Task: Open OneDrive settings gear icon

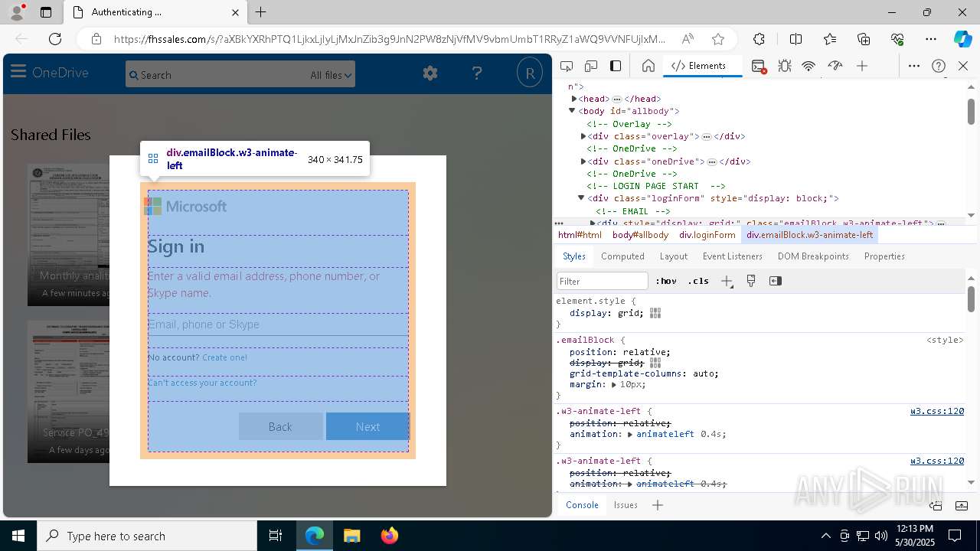Action: pyautogui.click(x=430, y=73)
